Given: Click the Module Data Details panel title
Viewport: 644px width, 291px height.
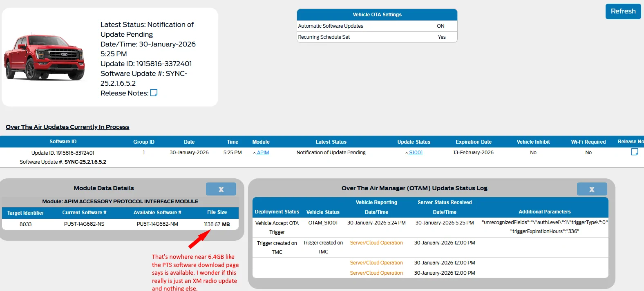Looking at the screenshot, I should pyautogui.click(x=104, y=188).
